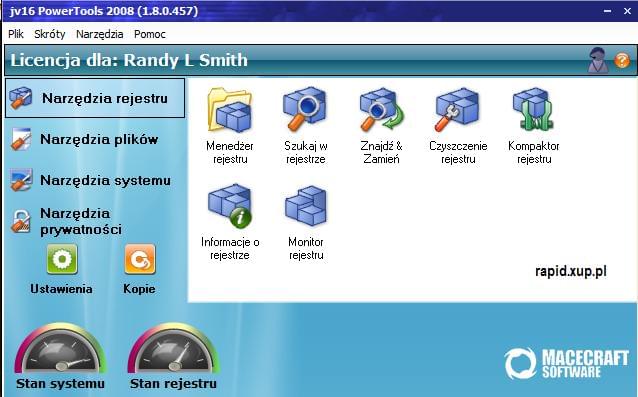Screen dimensions: 638x397
Task: Click the user support avatar icon
Action: tap(598, 60)
